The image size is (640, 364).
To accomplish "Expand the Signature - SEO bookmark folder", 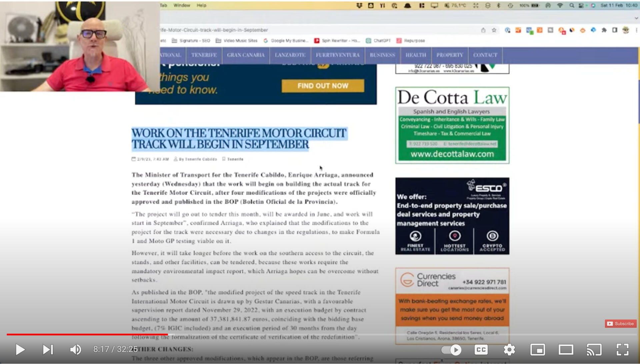I will pyautogui.click(x=191, y=41).
